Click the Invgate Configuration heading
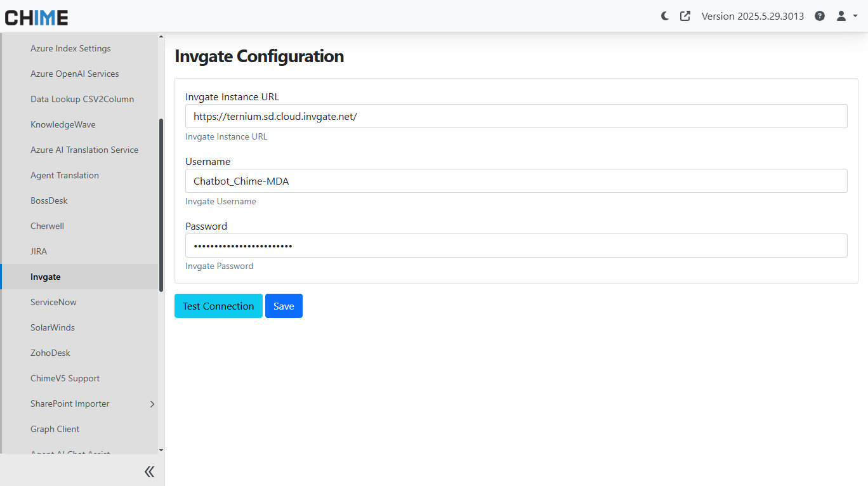The image size is (868, 486). tap(259, 56)
